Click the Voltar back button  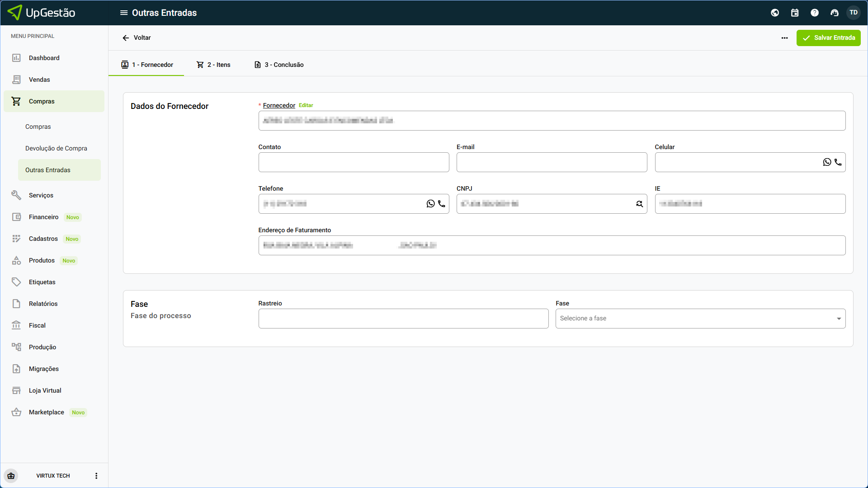pyautogui.click(x=136, y=38)
